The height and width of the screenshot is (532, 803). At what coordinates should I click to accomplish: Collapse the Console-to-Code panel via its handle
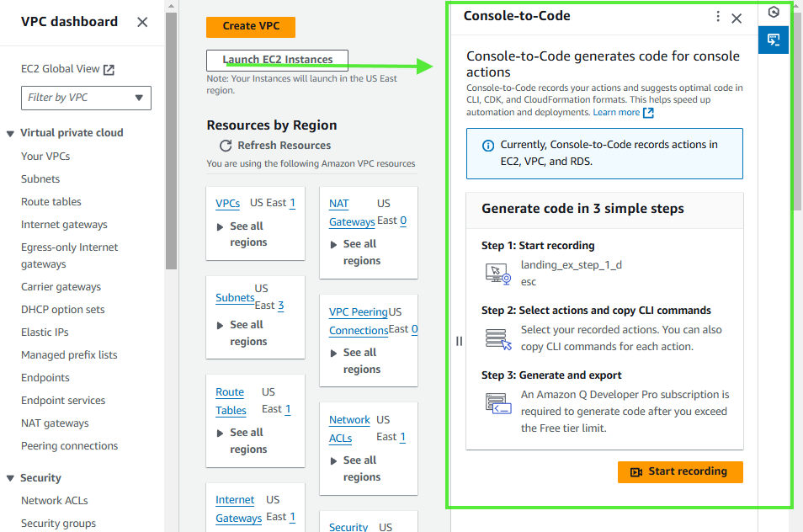point(459,341)
